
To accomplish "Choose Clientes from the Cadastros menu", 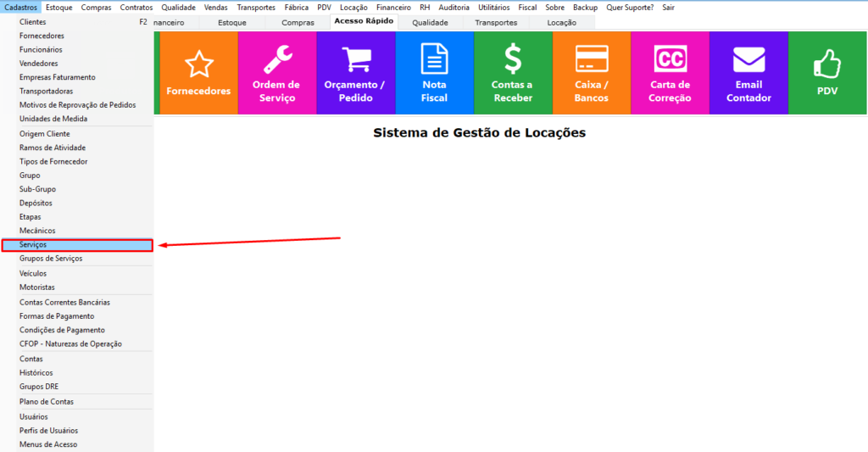I will click(33, 22).
